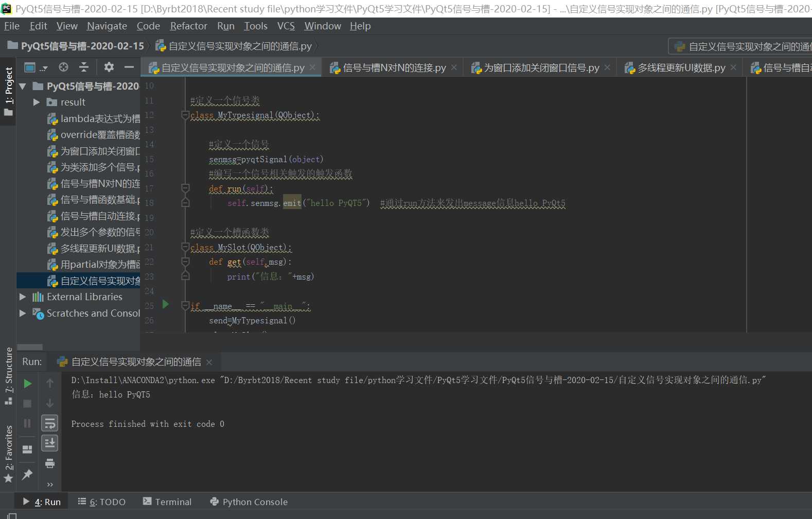Show more run toolbar actions chevron

(50, 485)
